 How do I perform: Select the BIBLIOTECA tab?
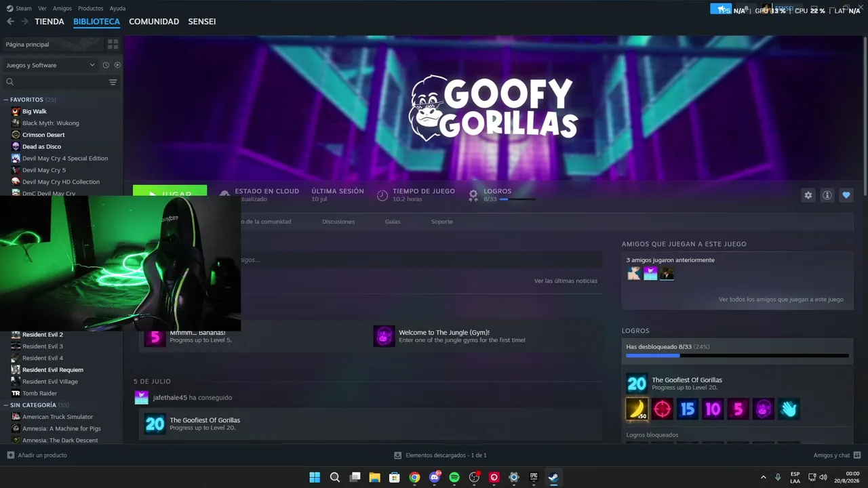point(96,22)
